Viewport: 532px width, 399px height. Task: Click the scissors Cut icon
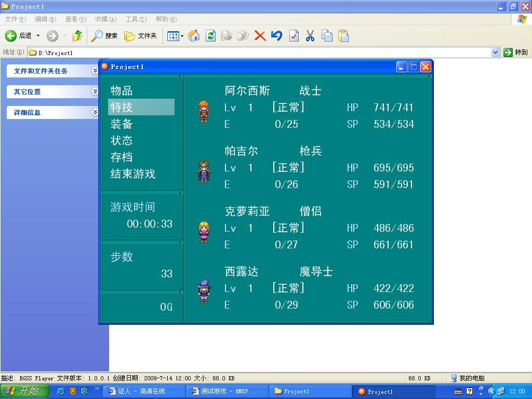coord(310,36)
